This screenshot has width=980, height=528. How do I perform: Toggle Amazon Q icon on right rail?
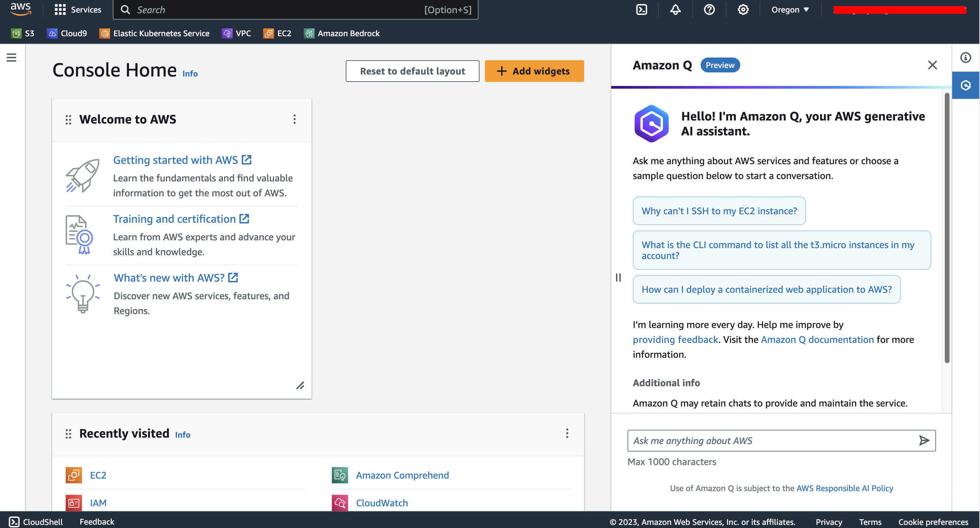pos(965,85)
